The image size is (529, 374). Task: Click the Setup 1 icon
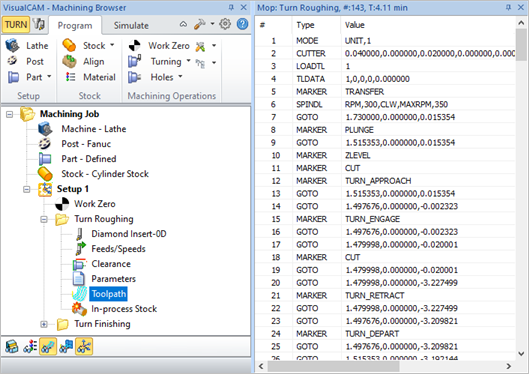45,189
